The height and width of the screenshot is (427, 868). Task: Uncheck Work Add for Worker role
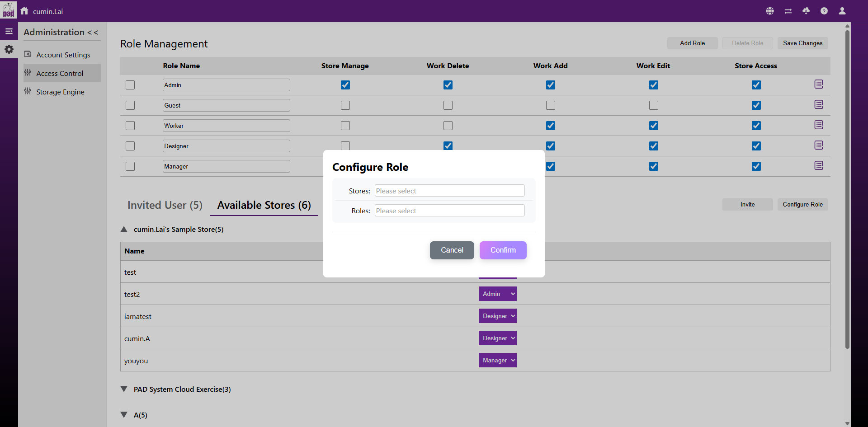click(x=551, y=126)
